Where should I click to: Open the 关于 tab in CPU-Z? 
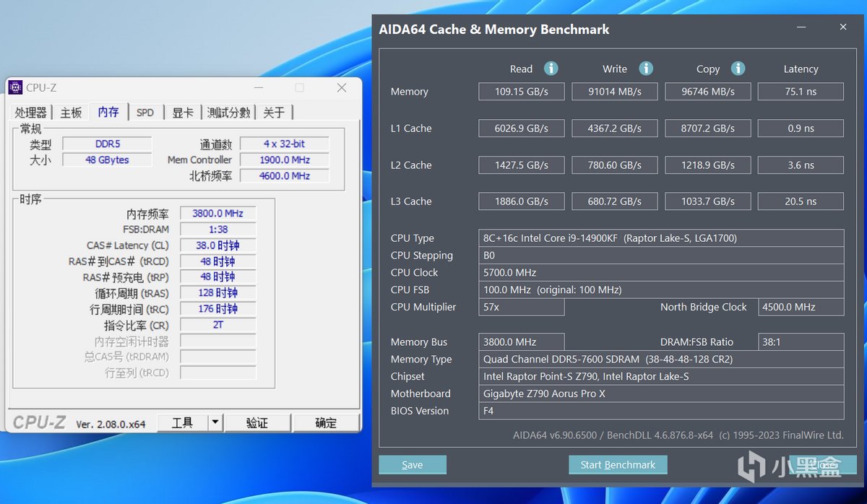pyautogui.click(x=274, y=113)
